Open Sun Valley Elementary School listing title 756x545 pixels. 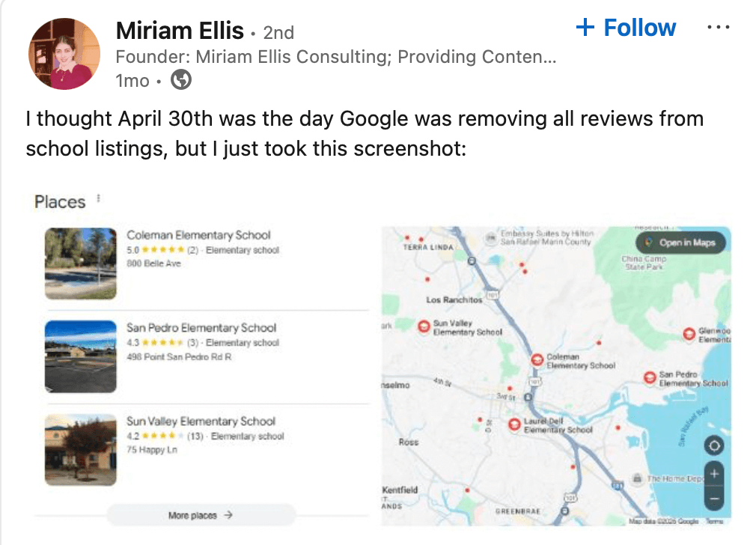(x=201, y=421)
